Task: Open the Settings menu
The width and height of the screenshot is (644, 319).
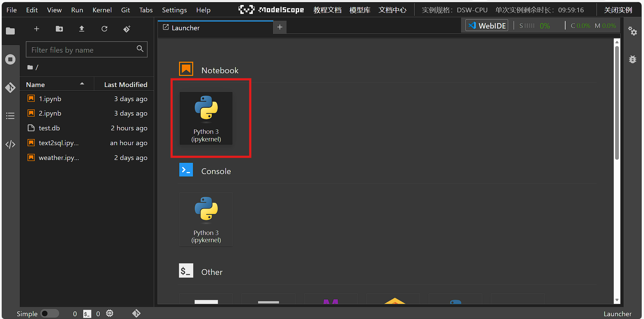Action: point(174,10)
